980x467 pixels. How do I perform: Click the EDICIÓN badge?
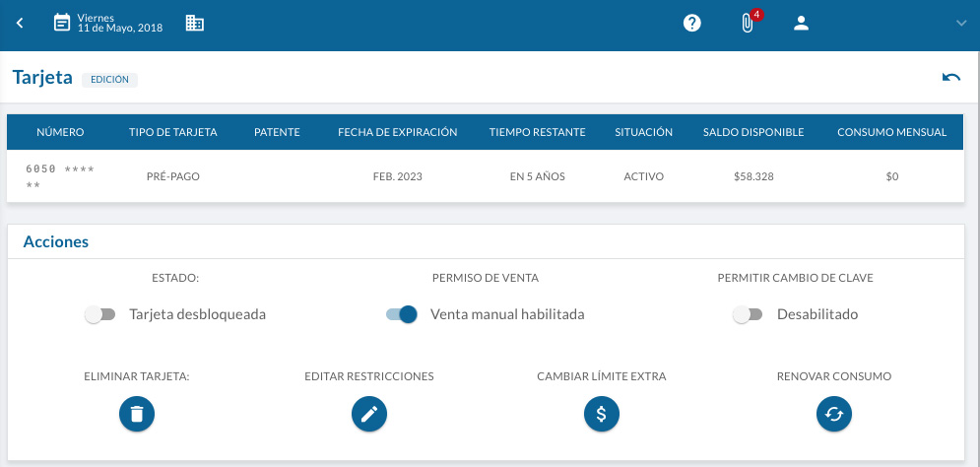coord(110,80)
